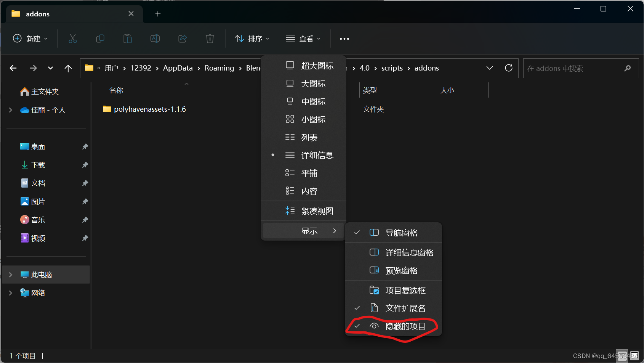644x363 pixels.
Task: Choose 中图标 from the view menu
Action: tap(304, 101)
